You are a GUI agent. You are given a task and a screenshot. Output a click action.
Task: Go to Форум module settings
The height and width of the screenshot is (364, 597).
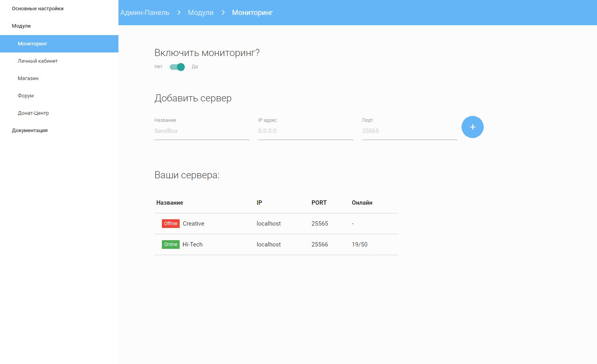26,96
